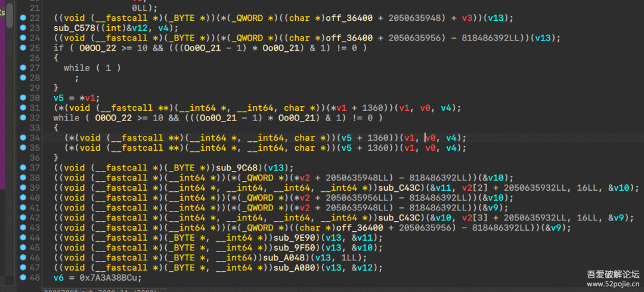The height and width of the screenshot is (292, 644).
Task: Set breakpoint marker beside line 38
Action: tap(23, 178)
